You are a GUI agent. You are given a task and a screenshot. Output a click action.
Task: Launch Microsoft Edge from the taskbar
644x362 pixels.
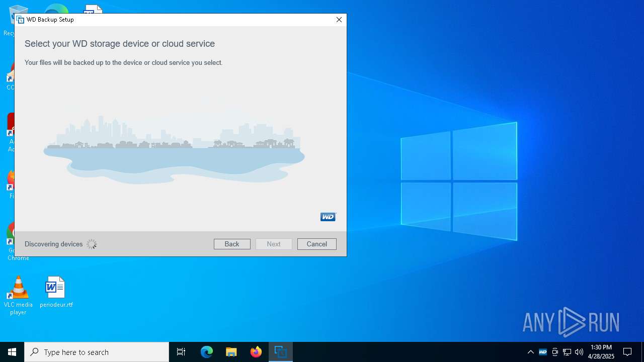(207, 352)
